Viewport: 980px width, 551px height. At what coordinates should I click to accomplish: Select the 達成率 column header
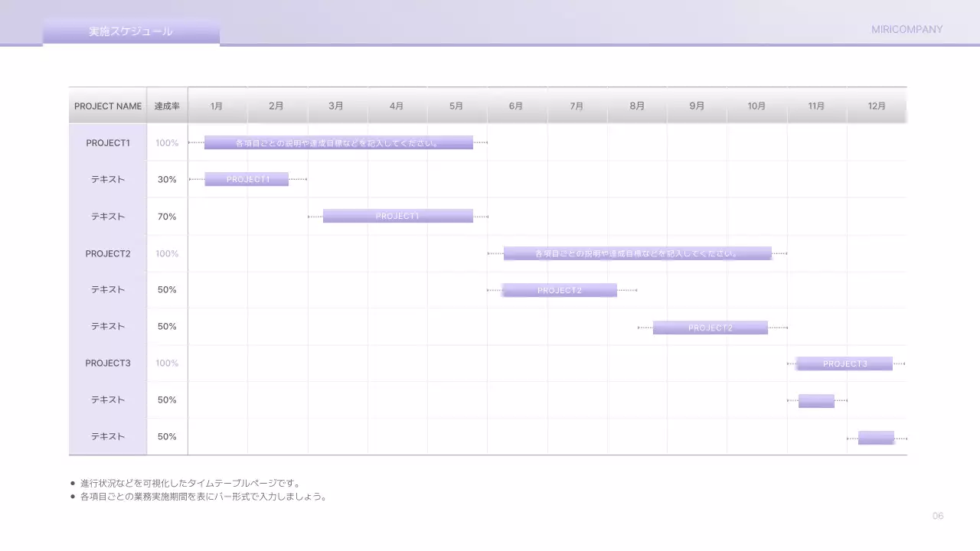(167, 106)
